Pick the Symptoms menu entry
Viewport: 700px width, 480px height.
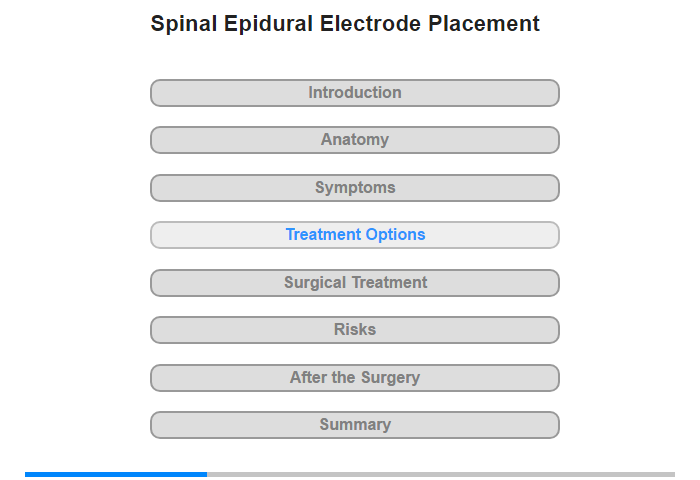[x=354, y=188]
